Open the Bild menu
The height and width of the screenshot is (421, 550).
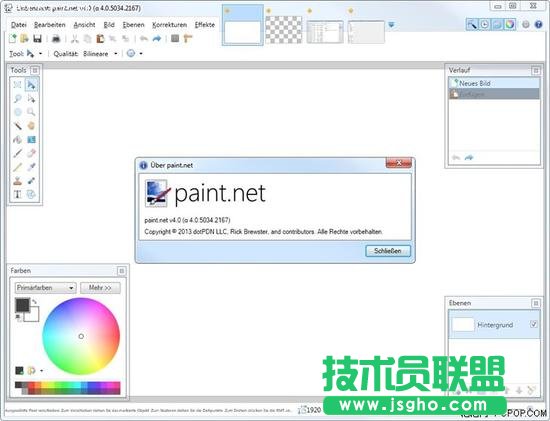point(109,25)
